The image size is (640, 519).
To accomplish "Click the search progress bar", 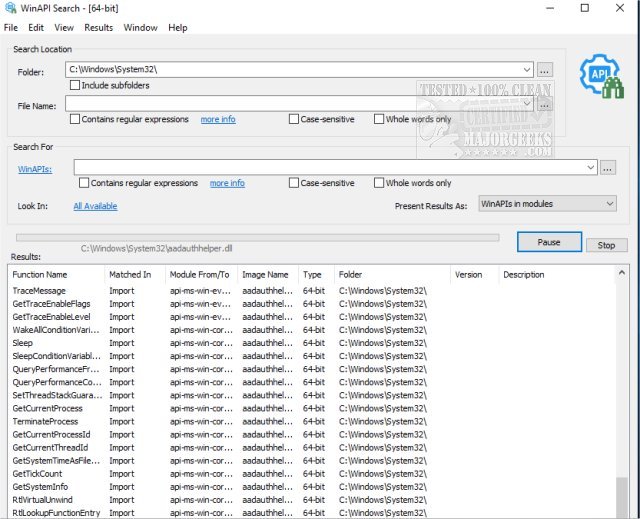I will point(258,237).
